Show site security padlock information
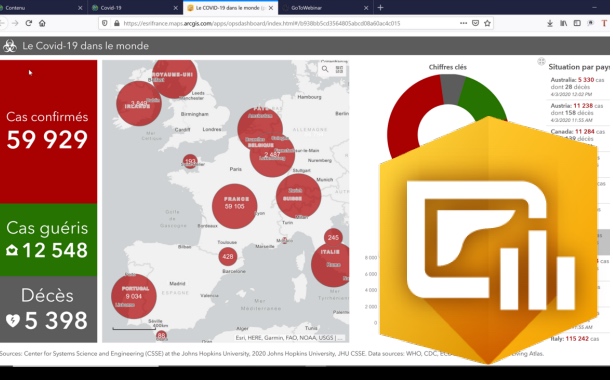613x380 pixels. [x=117, y=23]
